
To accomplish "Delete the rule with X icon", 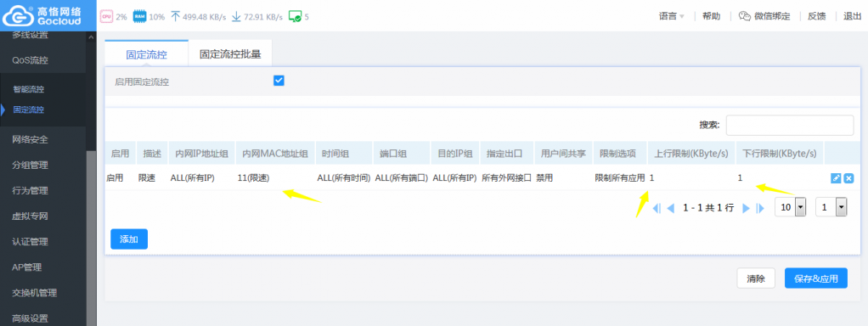I will coord(848,178).
